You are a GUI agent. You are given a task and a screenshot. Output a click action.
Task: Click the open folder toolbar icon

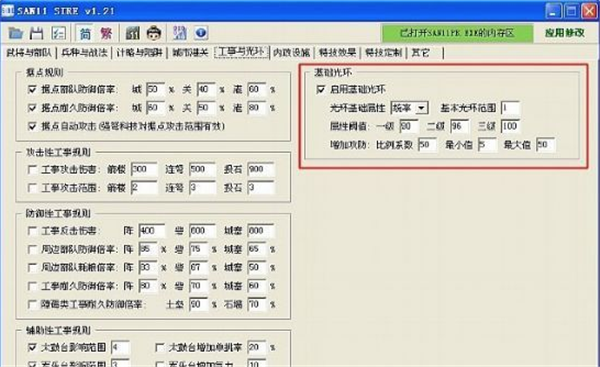coord(16,33)
